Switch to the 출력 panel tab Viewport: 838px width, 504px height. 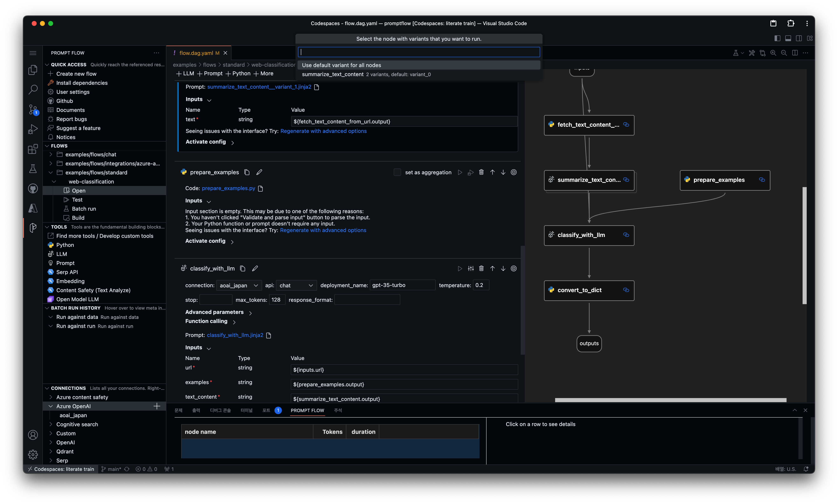(196, 410)
